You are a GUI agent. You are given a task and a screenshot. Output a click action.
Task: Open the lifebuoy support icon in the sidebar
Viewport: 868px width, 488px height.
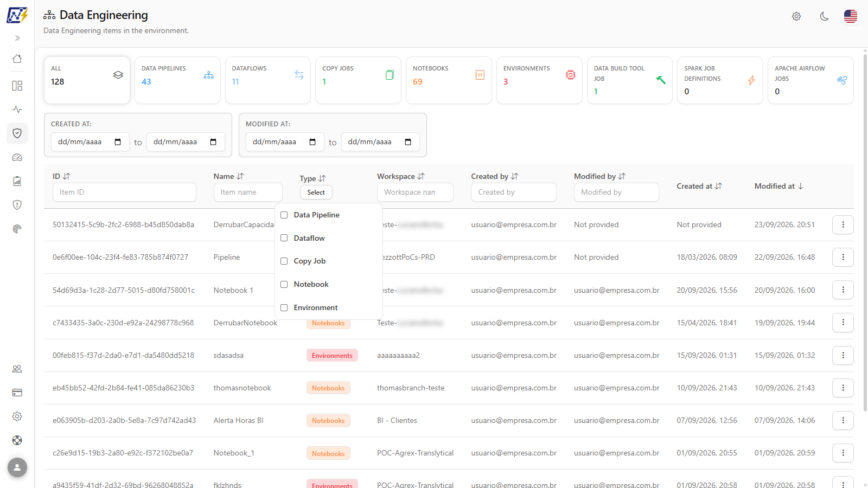[17, 440]
